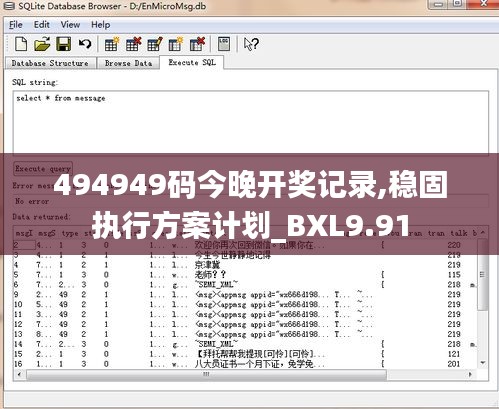This screenshot has height=409, width=499.
Task: Click the Create Index icon
Action: 176,44
